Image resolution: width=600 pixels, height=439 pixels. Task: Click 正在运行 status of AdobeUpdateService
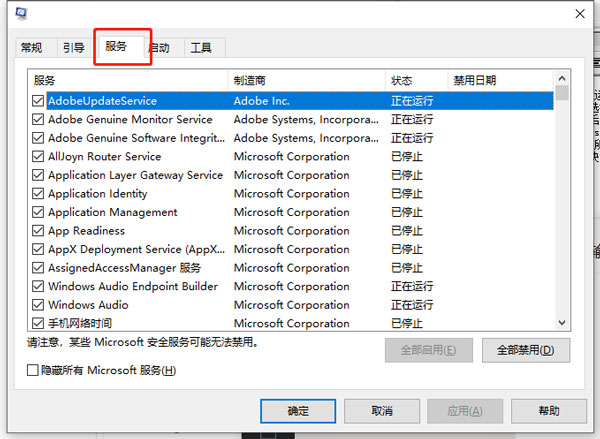(x=412, y=101)
